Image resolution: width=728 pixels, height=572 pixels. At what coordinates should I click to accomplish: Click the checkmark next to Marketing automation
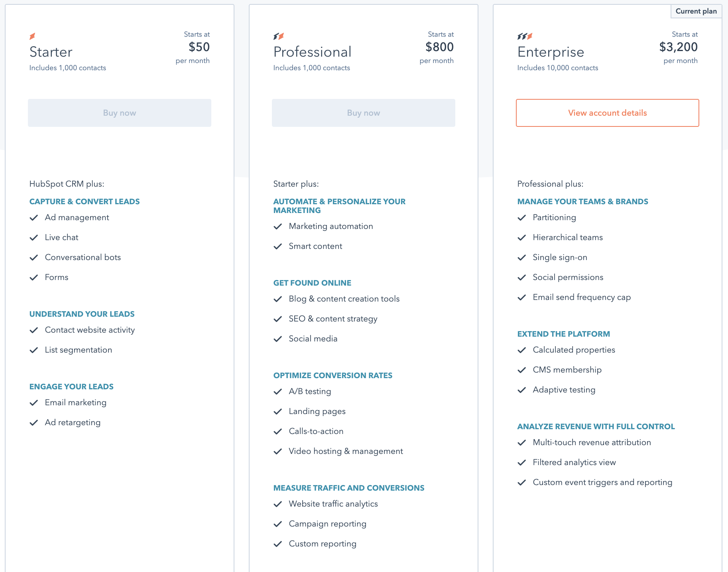[278, 227]
